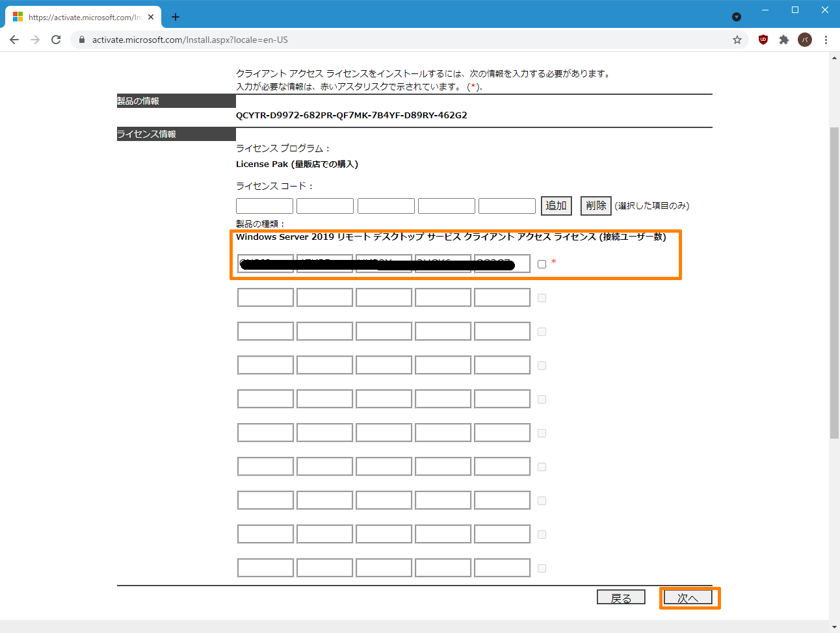
Task: Minimize the Chrome window
Action: click(765, 10)
